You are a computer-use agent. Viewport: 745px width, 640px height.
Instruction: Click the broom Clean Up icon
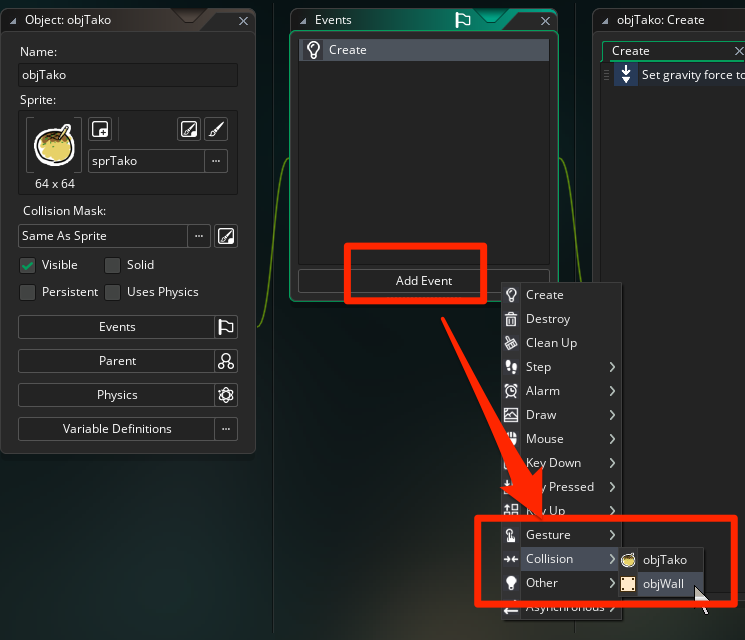[x=511, y=343]
